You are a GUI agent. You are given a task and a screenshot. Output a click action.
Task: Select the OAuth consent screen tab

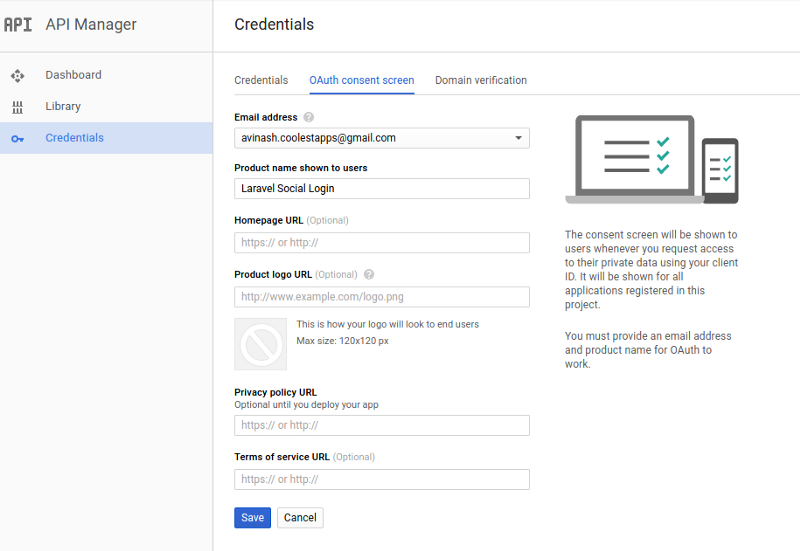click(361, 80)
